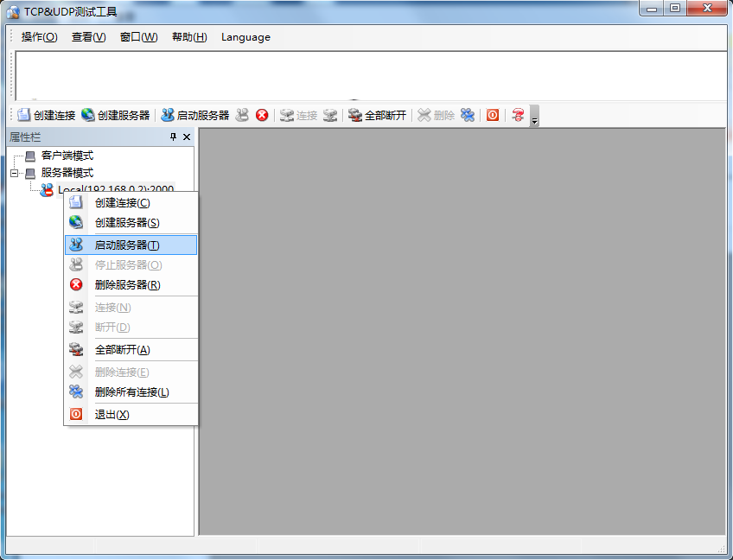733x560 pixels.
Task: Click 全部断开 toolbar button
Action: coord(377,115)
